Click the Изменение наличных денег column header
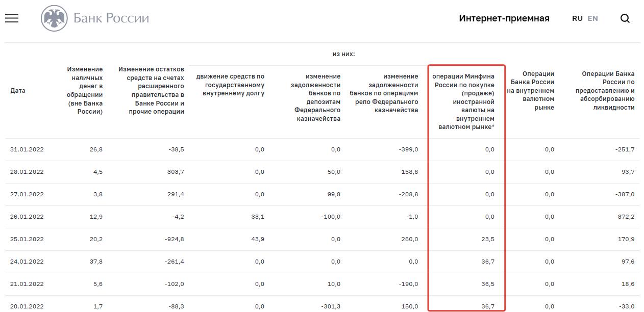This screenshot has height=312, width=644. 85,90
